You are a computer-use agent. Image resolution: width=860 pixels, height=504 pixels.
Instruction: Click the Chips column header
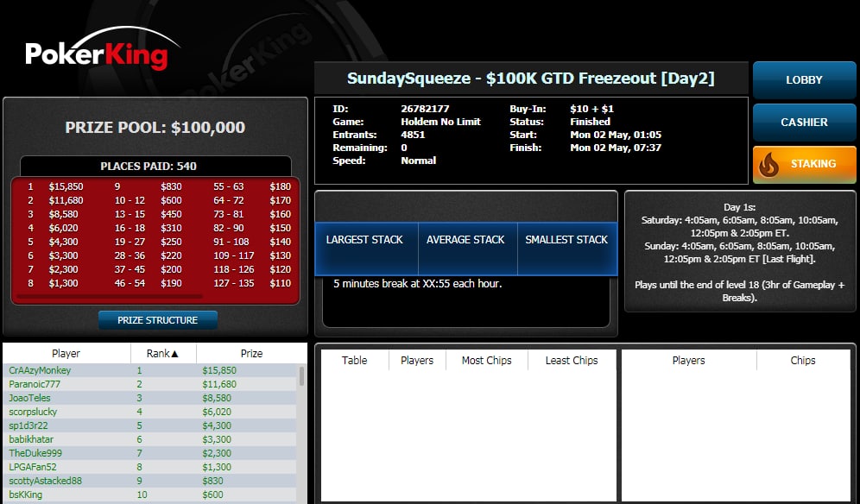coord(802,360)
